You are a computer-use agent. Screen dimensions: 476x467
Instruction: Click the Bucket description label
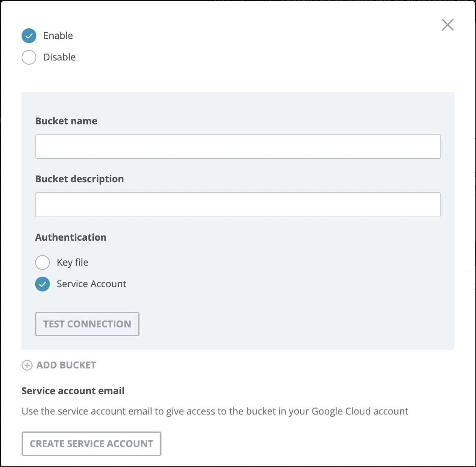[x=79, y=179]
